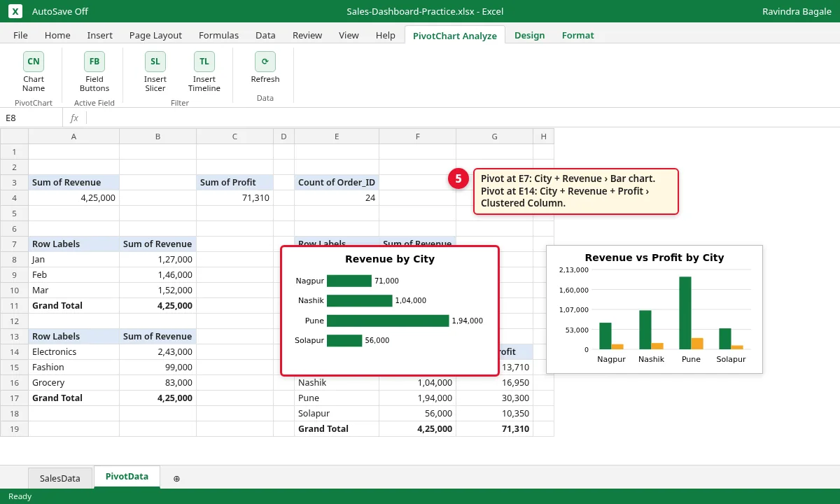
Task: Select the PivotChart Analyze tab
Action: 455,36
